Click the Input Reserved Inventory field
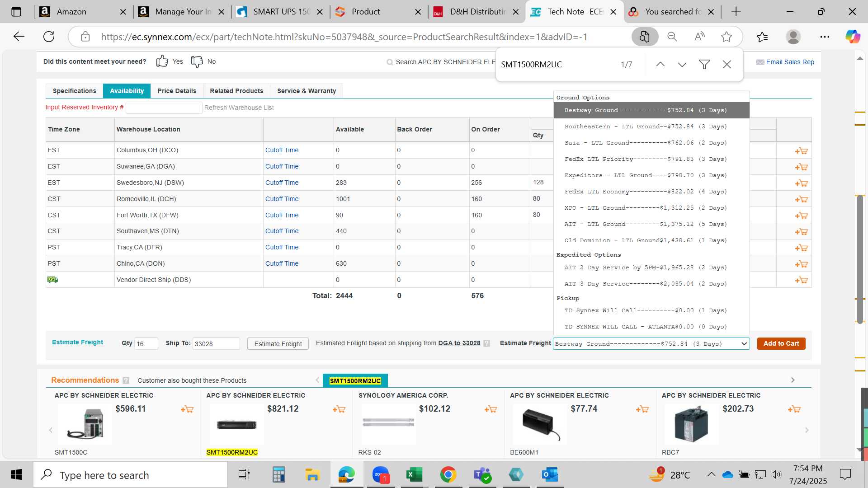868x488 pixels. 164,108
